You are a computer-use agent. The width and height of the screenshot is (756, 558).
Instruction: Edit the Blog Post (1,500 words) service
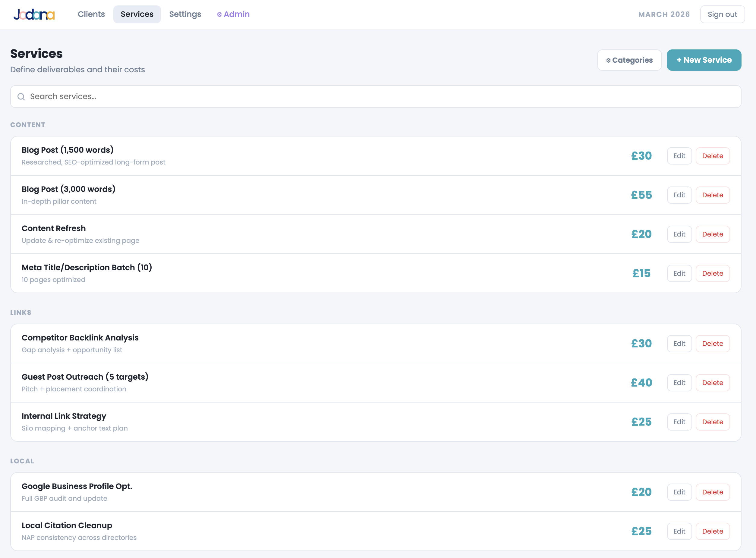point(679,156)
